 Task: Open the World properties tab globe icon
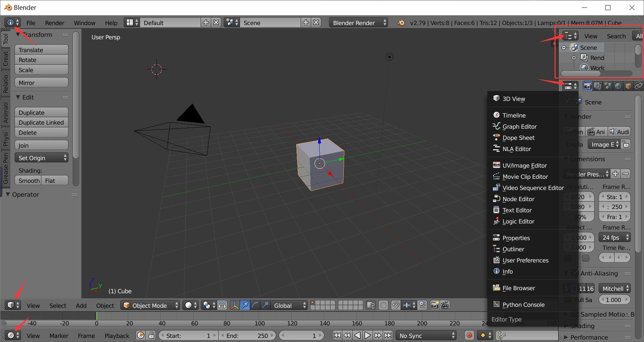[618, 86]
